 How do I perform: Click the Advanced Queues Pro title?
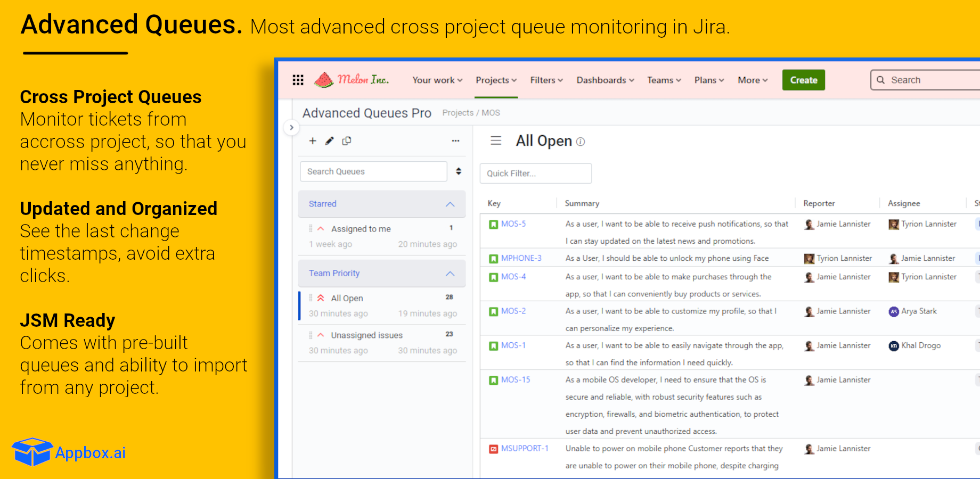point(367,113)
